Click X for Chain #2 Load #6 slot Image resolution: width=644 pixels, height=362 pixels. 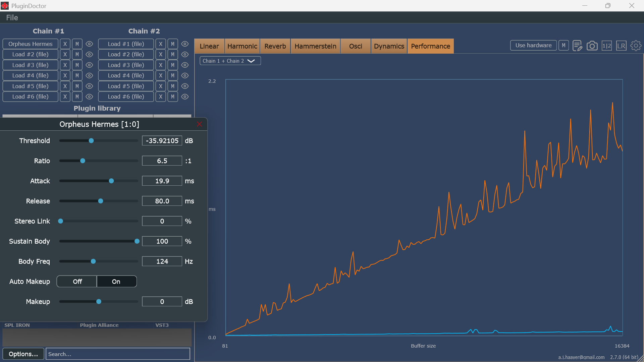[161, 97]
